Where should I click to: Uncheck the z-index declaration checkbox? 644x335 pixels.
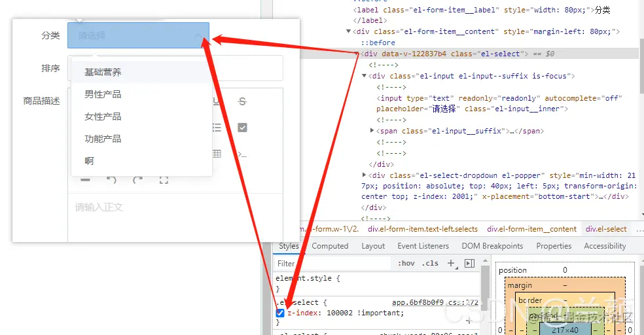tap(280, 313)
